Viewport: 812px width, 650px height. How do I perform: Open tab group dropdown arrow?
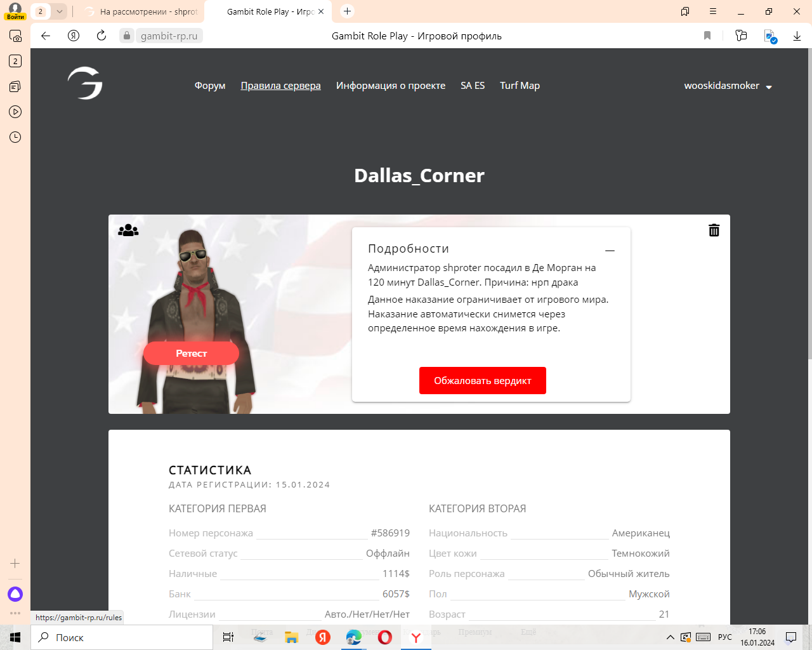pos(59,11)
